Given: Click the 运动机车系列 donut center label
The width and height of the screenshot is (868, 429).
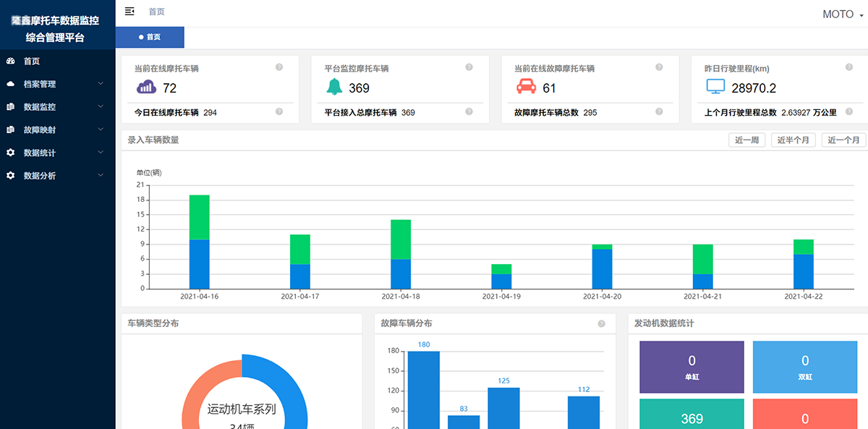Looking at the screenshot, I should point(242,409).
